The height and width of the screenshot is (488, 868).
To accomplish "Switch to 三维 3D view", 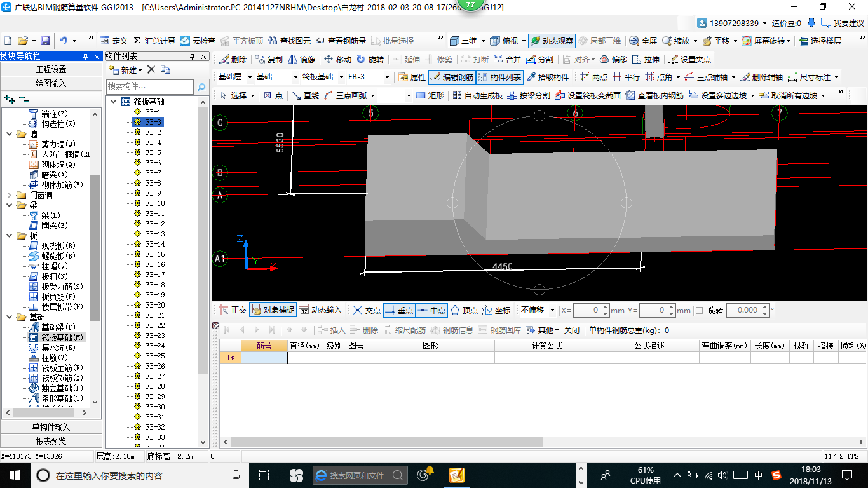I will tap(463, 41).
